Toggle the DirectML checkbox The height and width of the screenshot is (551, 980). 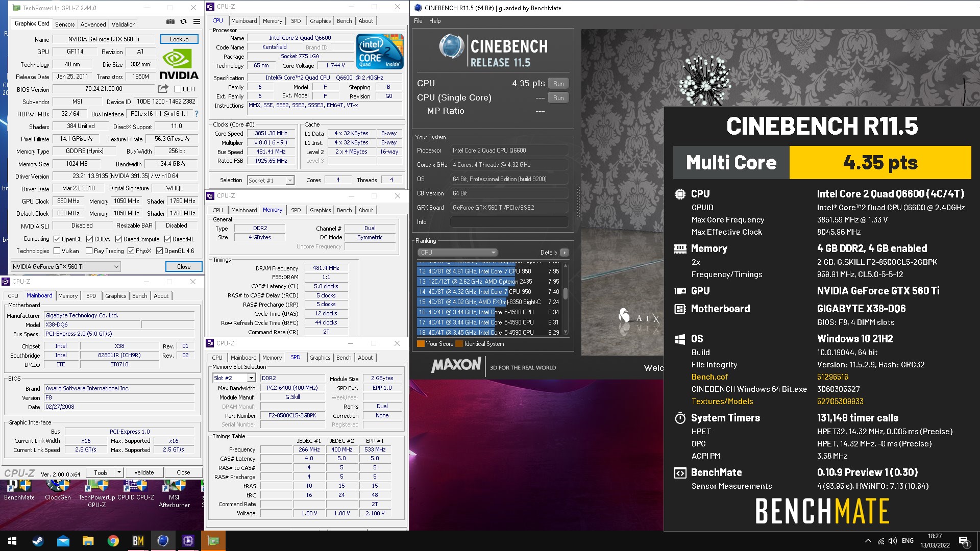pyautogui.click(x=167, y=239)
